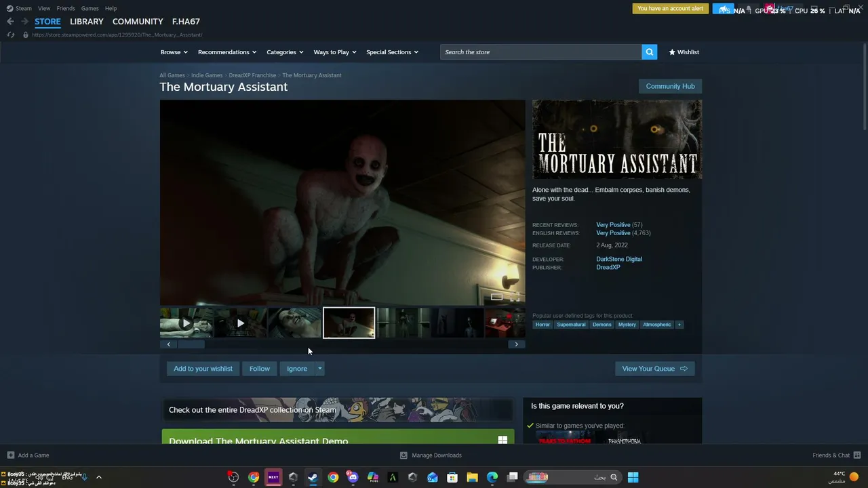Open Wishlist from the store navigation
This screenshot has height=488, width=868.
pyautogui.click(x=684, y=52)
